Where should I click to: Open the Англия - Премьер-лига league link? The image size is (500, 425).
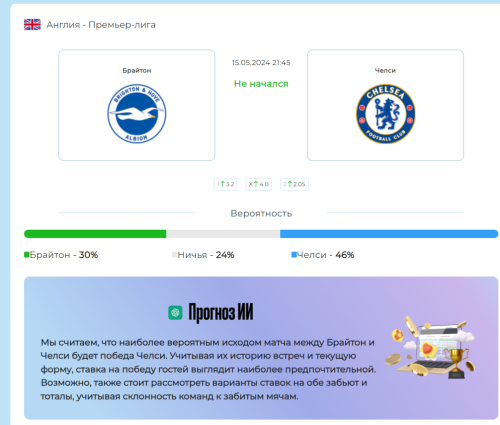point(101,25)
